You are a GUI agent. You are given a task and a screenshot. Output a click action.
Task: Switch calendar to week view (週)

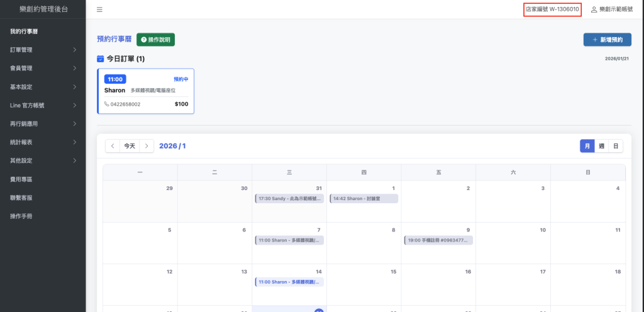tap(602, 146)
